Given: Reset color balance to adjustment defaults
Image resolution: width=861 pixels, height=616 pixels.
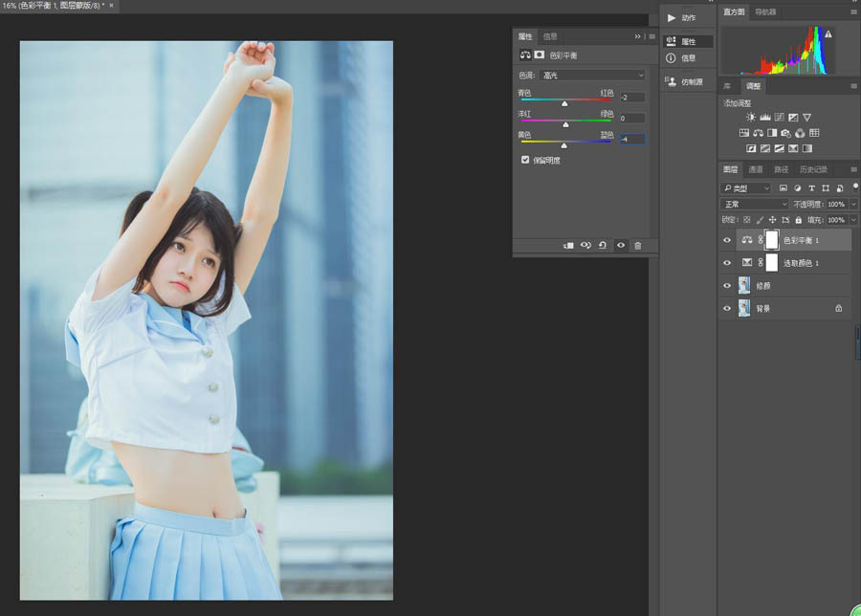Looking at the screenshot, I should (603, 246).
